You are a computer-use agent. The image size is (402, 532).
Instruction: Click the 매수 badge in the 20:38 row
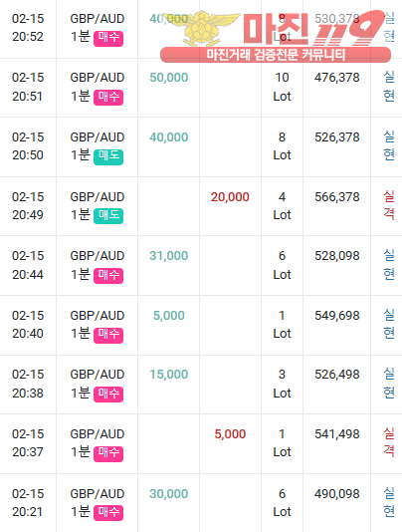point(108,395)
